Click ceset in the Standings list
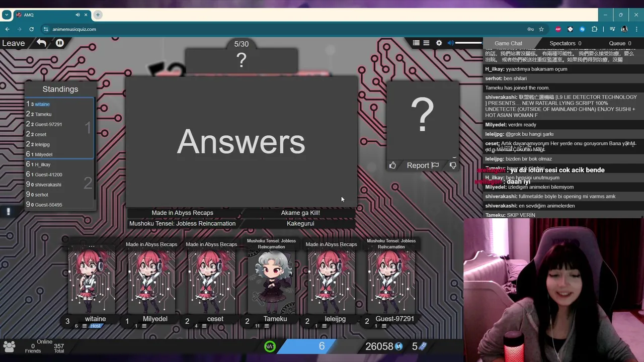The width and height of the screenshot is (644, 362). point(41,134)
